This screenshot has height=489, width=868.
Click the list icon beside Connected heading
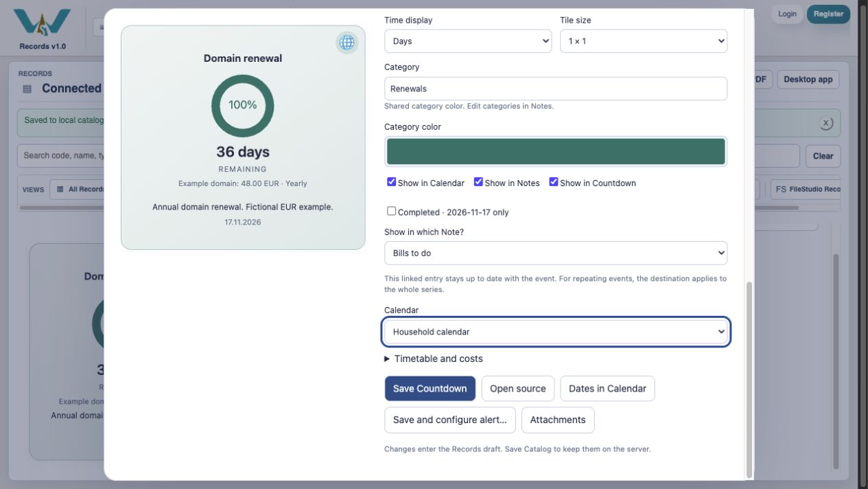pos(27,89)
